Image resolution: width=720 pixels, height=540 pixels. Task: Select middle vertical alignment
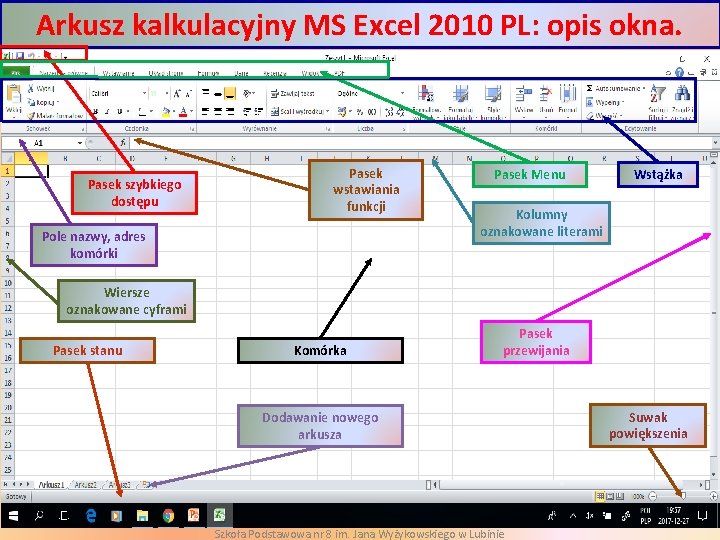pos(218,93)
